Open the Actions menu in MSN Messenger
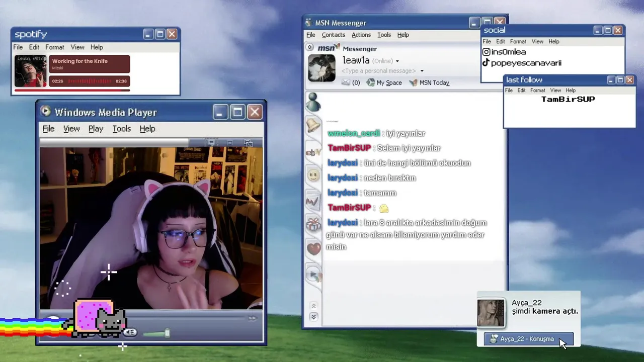 coord(361,35)
